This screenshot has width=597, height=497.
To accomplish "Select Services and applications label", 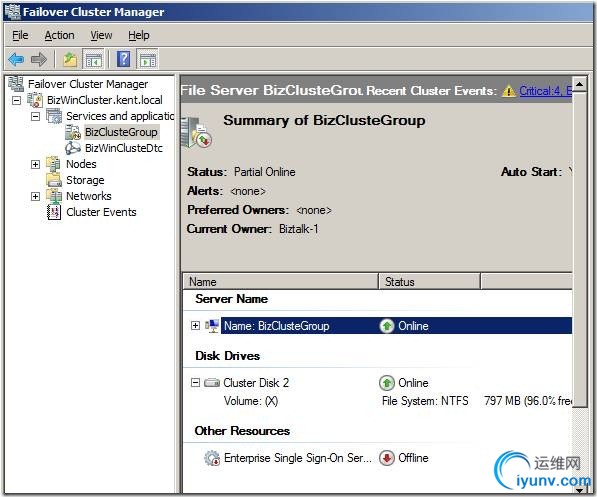I will (x=120, y=116).
